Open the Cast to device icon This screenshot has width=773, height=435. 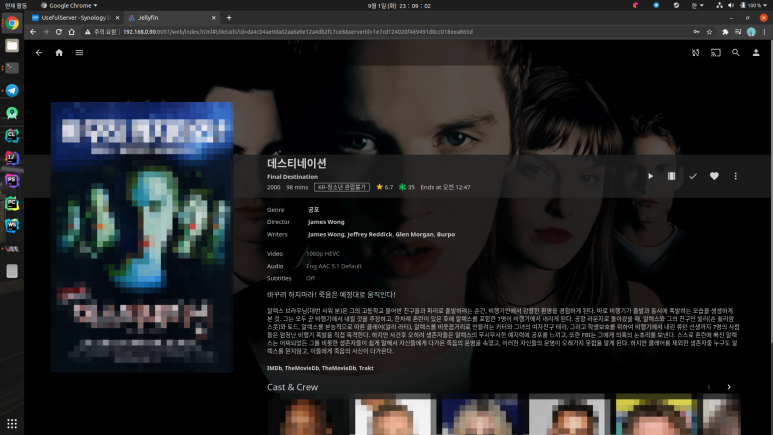click(x=716, y=53)
